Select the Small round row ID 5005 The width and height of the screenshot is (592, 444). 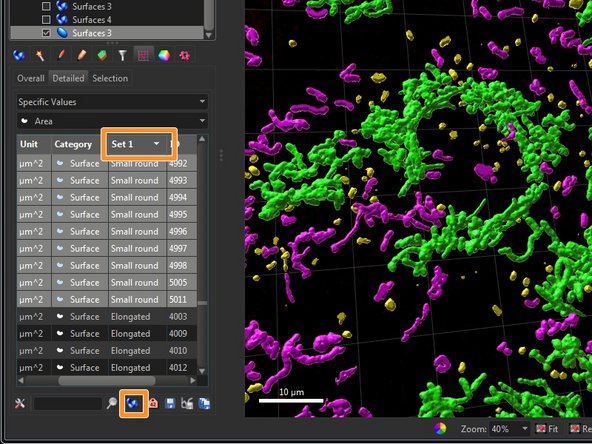[x=107, y=282]
